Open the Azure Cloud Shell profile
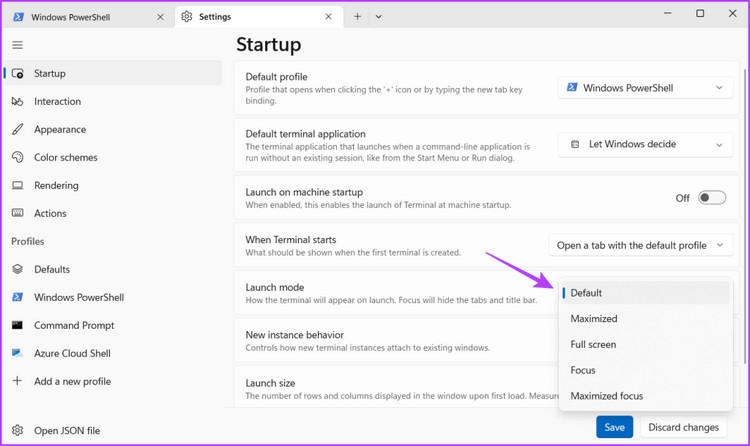750x446 pixels. pos(113,353)
